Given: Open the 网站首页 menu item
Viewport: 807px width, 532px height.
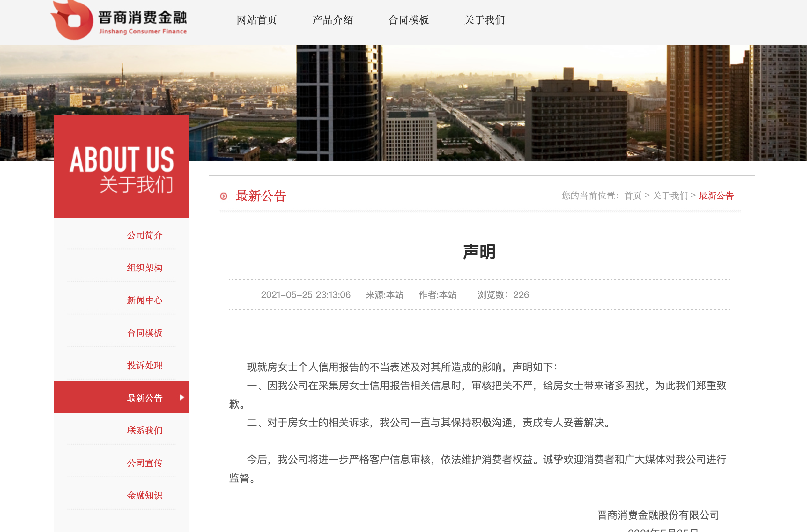Looking at the screenshot, I should tap(256, 20).
